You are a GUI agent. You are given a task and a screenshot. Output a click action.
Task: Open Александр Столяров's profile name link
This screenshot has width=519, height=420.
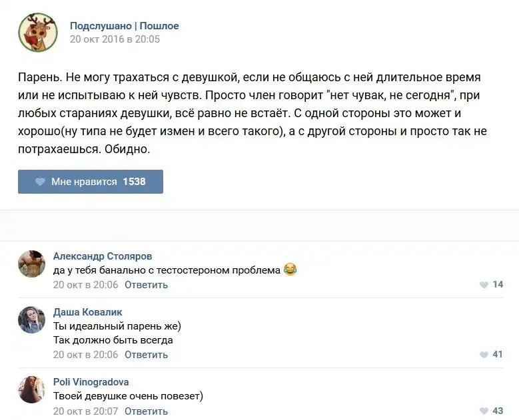pyautogui.click(x=103, y=256)
